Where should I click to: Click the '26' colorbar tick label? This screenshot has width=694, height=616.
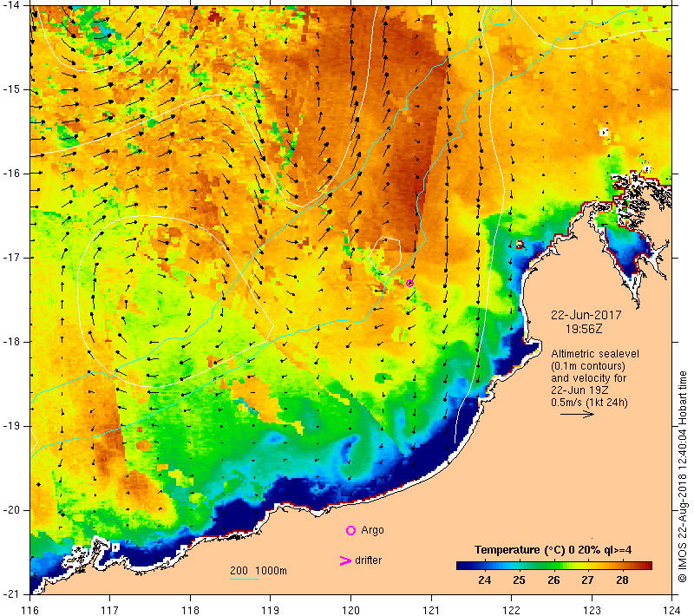[x=553, y=580]
